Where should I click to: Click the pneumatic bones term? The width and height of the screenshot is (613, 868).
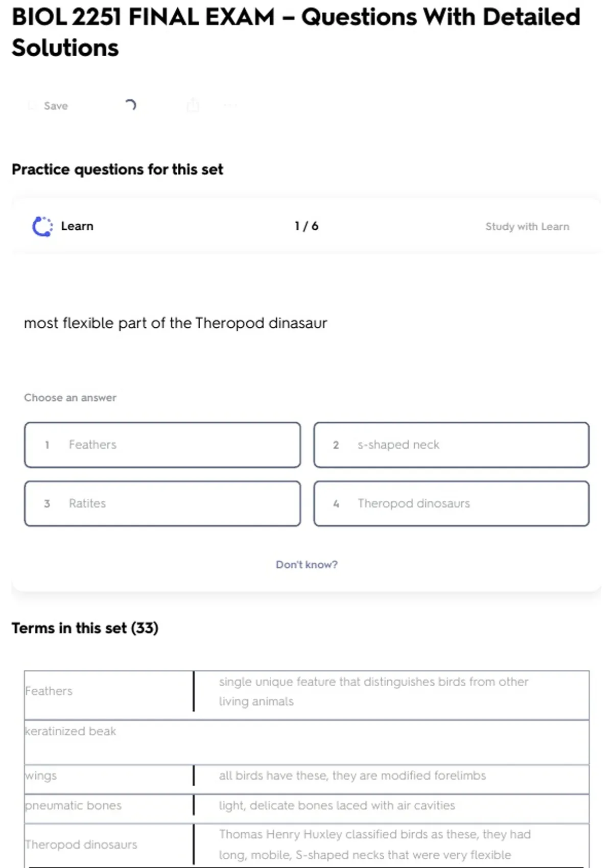tap(74, 805)
